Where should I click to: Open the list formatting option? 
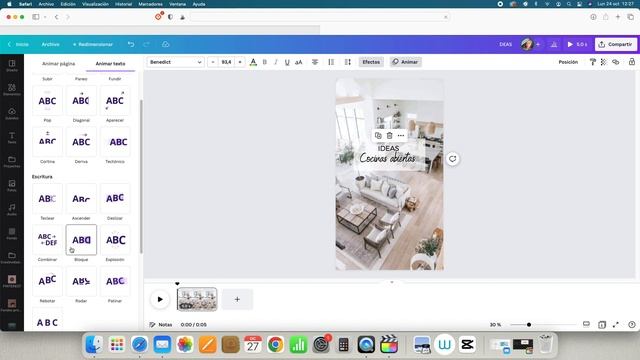(x=331, y=62)
